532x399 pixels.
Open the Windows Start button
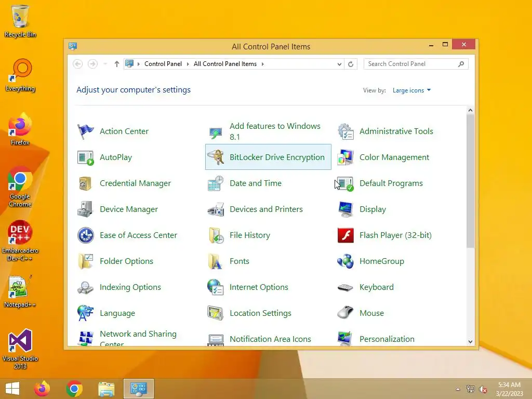pos(12,389)
